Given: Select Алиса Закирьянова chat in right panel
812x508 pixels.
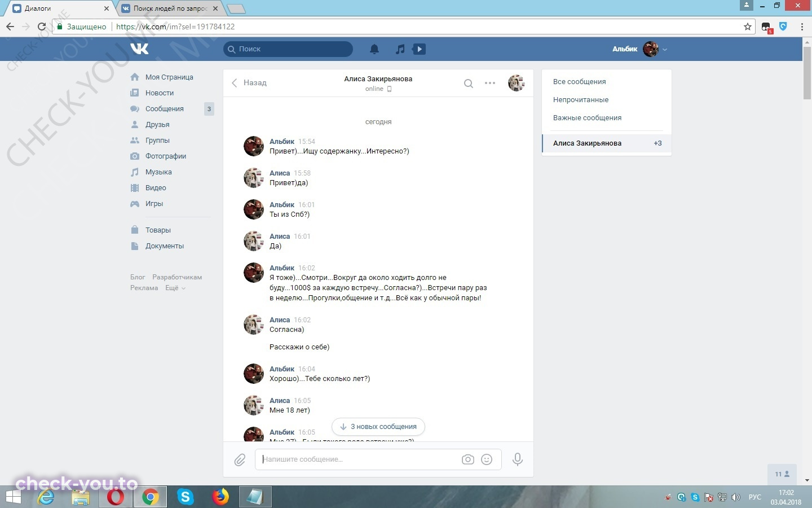Looking at the screenshot, I should [607, 143].
